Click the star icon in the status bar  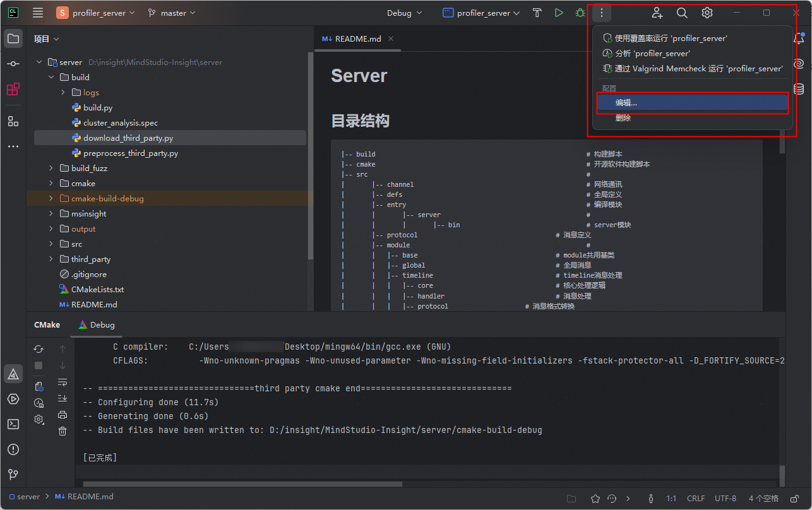[595, 499]
